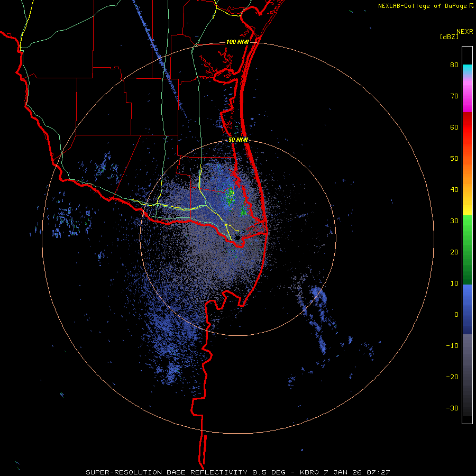476x476 pixels.
Task: Click the positive 20 value on color scale
Action: [454, 252]
